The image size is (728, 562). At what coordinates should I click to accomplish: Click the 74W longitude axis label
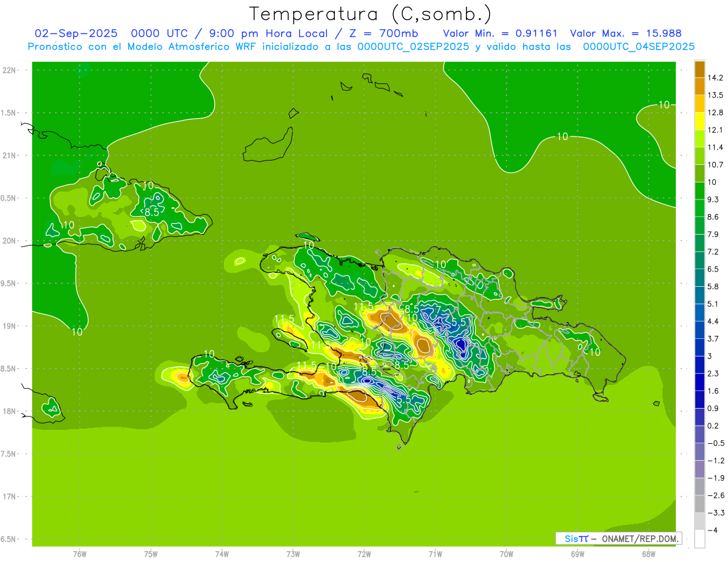tap(222, 554)
